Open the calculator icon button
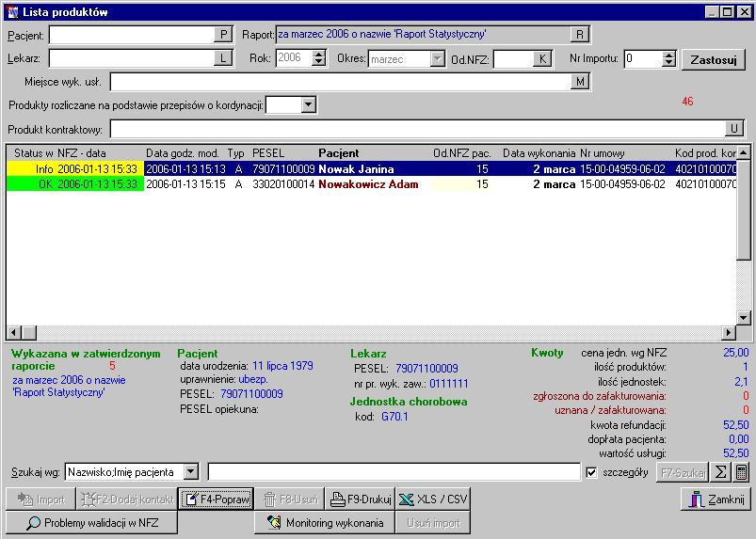Screen dimensions: 756x539 pos(742,472)
